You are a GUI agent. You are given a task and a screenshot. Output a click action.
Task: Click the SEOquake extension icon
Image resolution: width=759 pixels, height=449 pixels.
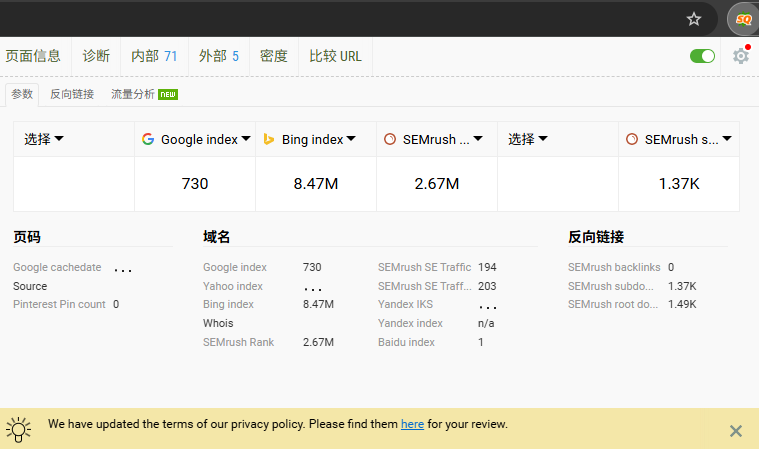pos(744,19)
